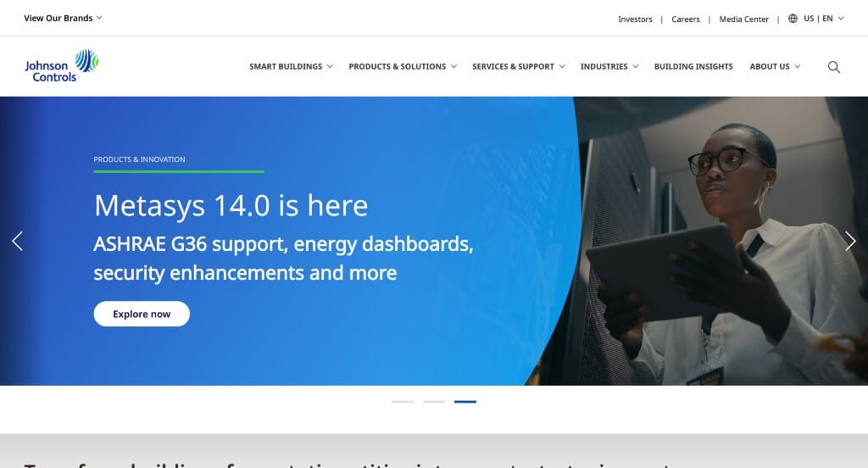Viewport: 868px width, 468px height.
Task: Click the ASHRAE G36 support subtitle text
Action: pos(283,259)
